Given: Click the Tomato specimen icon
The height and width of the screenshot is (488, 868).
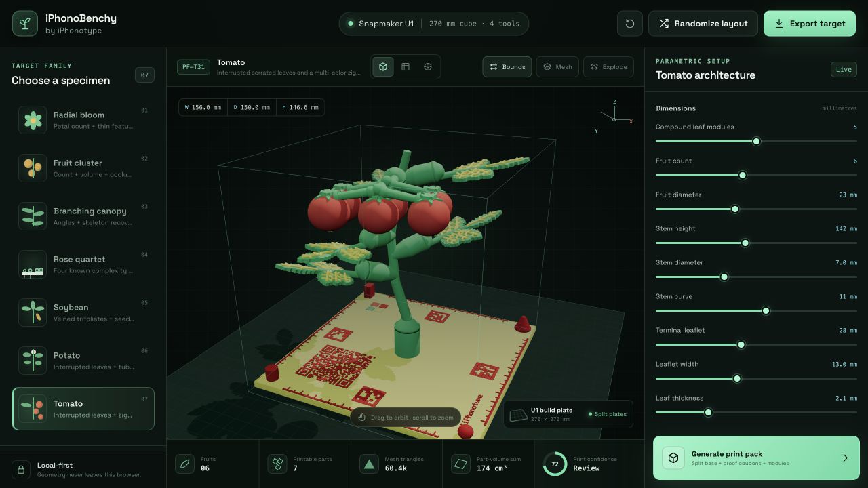Looking at the screenshot, I should click(33, 409).
